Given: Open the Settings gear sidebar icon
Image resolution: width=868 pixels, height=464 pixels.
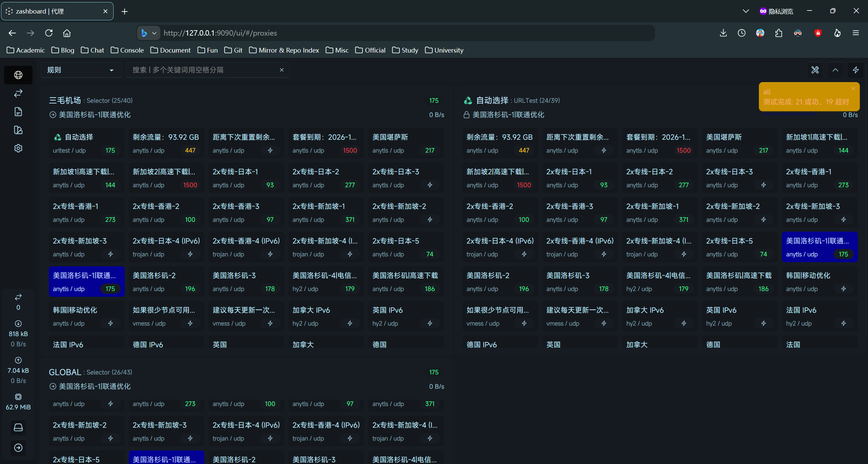Looking at the screenshot, I should coord(18,148).
